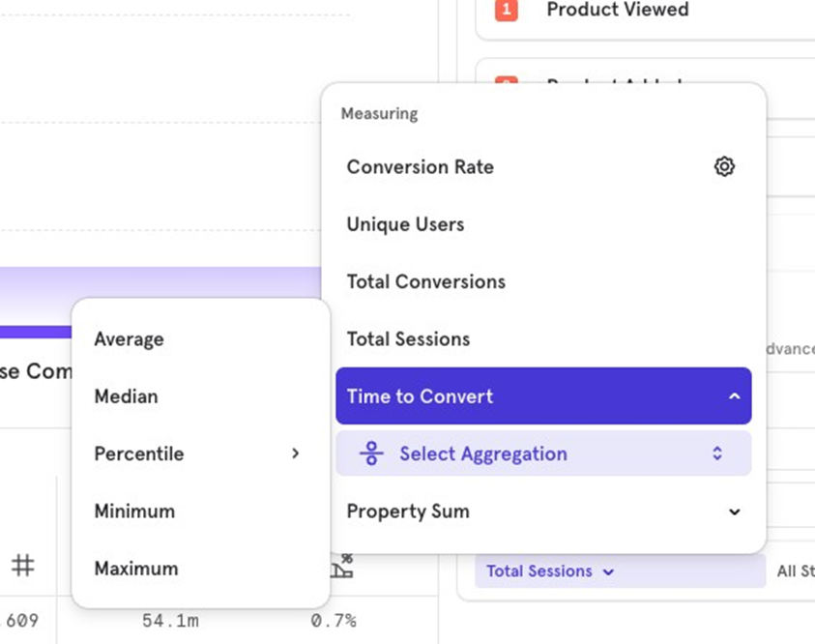Click the hash (#) column header icon
Screen dimensions: 815x644
coord(23,566)
